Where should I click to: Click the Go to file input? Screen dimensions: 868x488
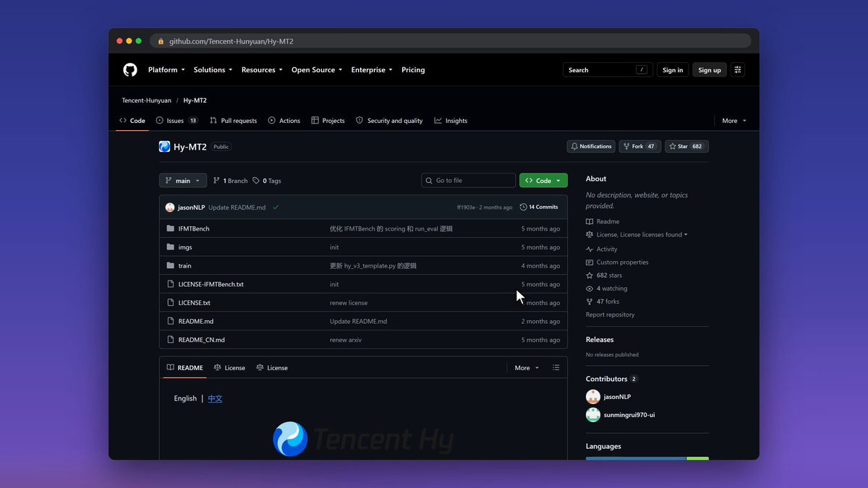tap(469, 181)
